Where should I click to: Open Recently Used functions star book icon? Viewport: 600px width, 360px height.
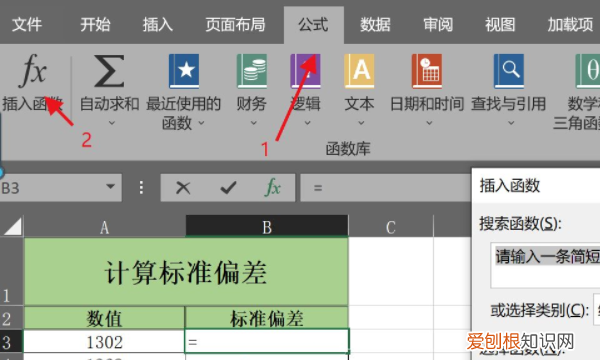coord(184,71)
